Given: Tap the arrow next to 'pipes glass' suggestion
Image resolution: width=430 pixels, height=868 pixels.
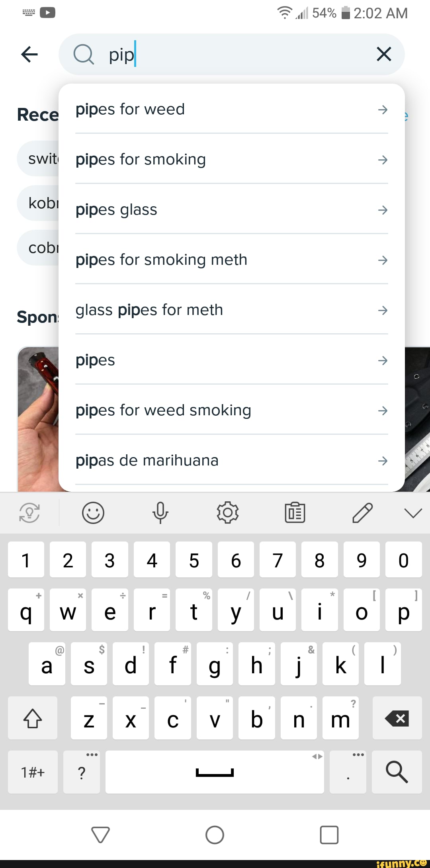Looking at the screenshot, I should [x=382, y=210].
